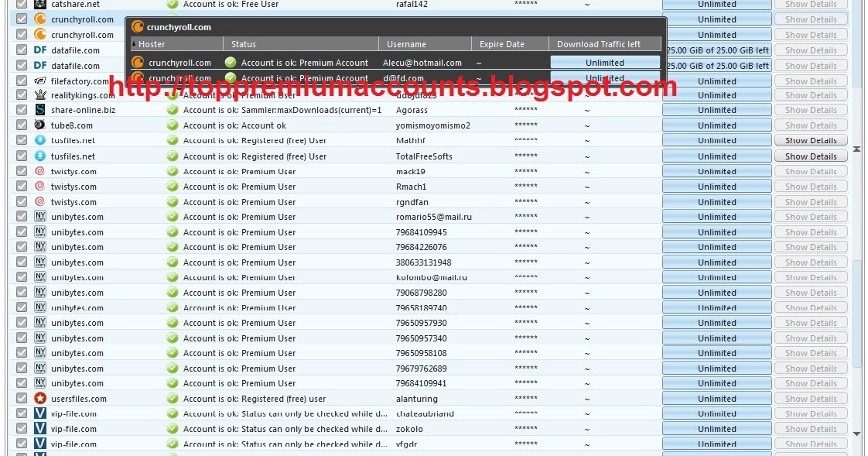Toggle the checkbox for tusfiles.net Mathhf account
This screenshot has width=868, height=456.
(x=22, y=140)
